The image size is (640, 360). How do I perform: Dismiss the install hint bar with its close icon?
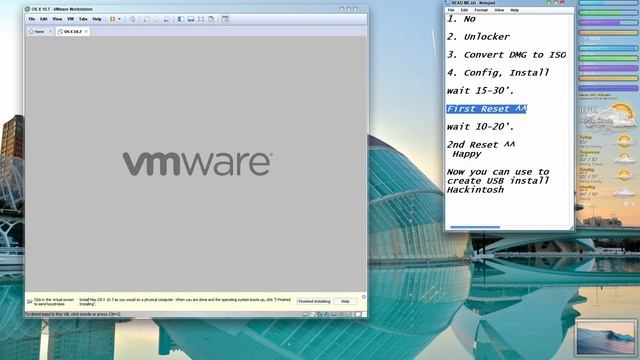point(364,297)
